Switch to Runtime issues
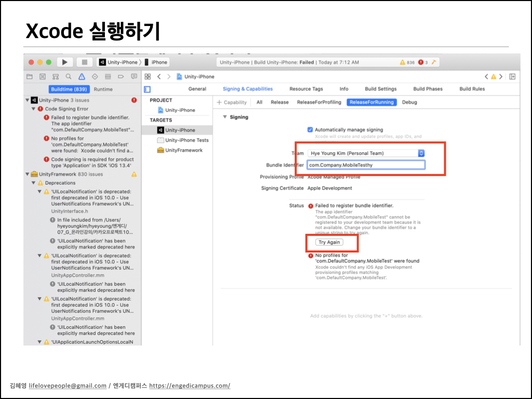Screen dimensions: 532x399 coord(103,89)
